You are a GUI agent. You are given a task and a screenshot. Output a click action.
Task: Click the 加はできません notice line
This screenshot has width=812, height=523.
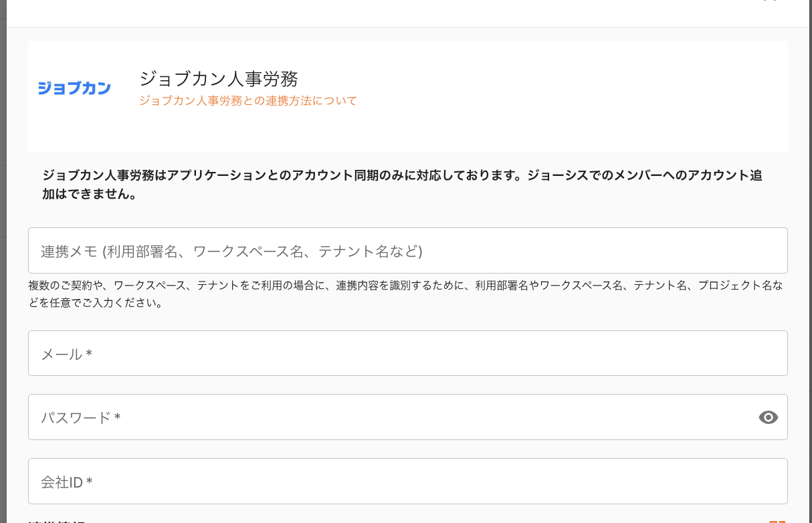(x=90, y=196)
